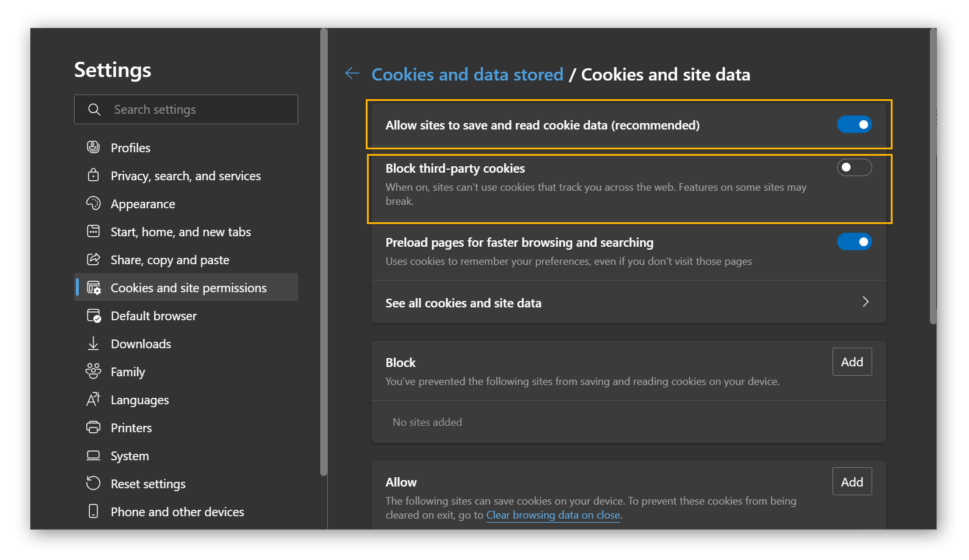The width and height of the screenshot is (969, 560).
Task: Open Reset settings from the sidebar
Action: coord(148,483)
